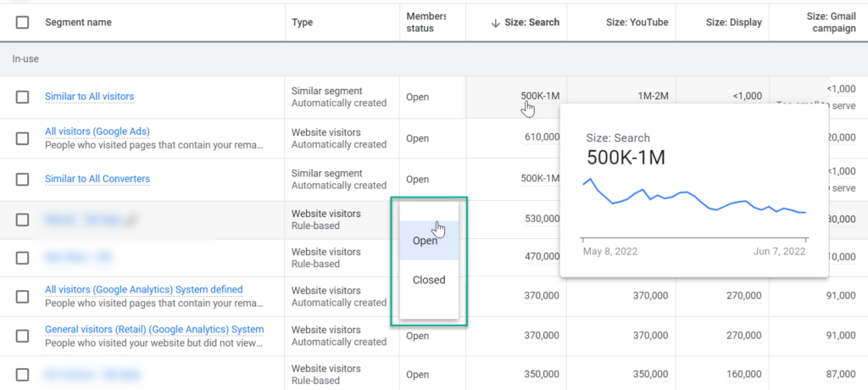This screenshot has width=868, height=390.
Task: Tick the Similar to All Converters checkbox
Action: [x=22, y=180]
